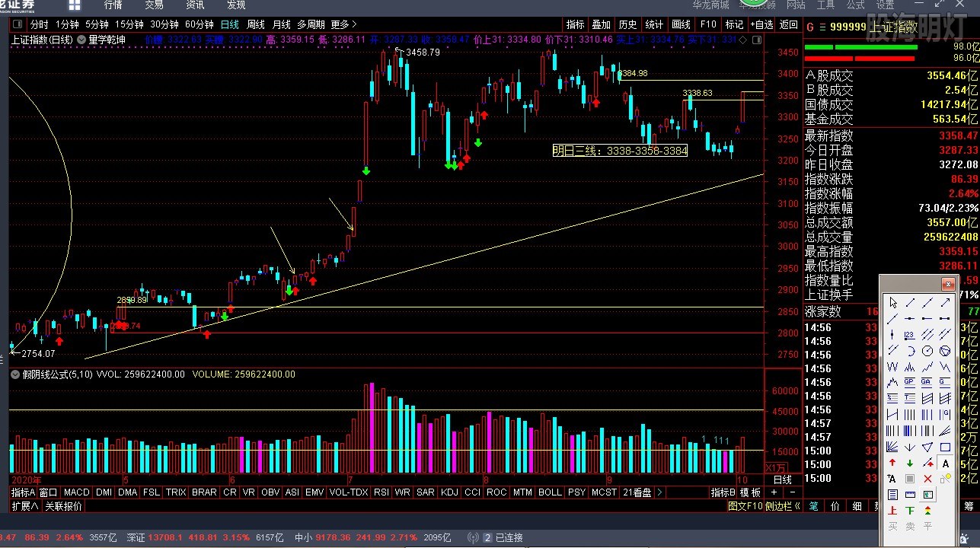Image resolution: width=980 pixels, height=548 pixels.
Task: Switch to MACD indicator tab
Action: tap(77, 492)
